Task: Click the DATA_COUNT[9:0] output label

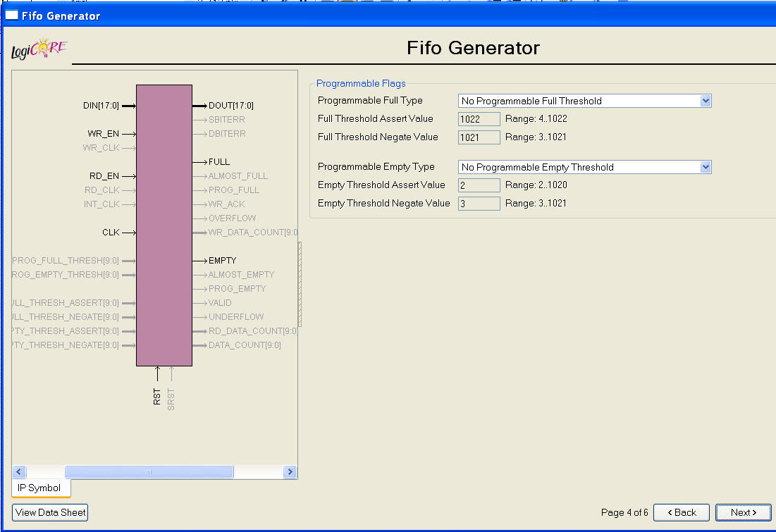Action: (245, 345)
